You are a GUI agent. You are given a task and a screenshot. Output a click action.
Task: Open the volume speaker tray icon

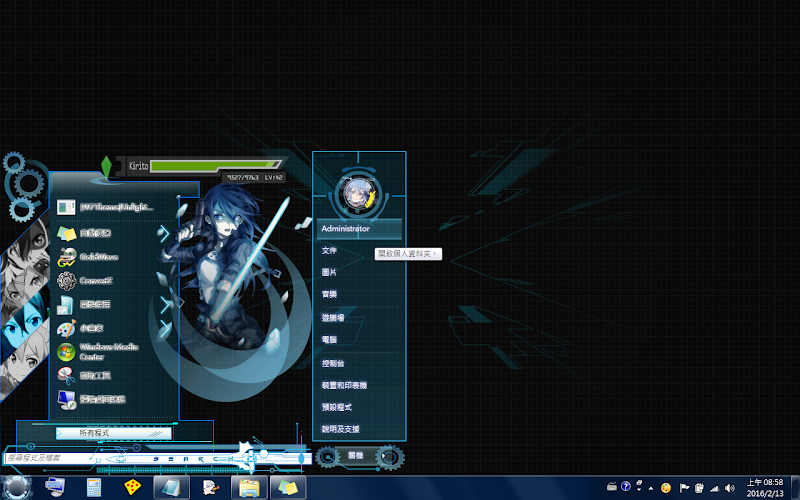point(730,488)
